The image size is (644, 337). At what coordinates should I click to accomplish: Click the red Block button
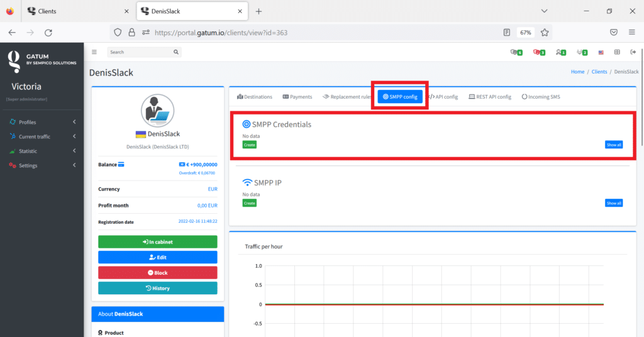[158, 273]
